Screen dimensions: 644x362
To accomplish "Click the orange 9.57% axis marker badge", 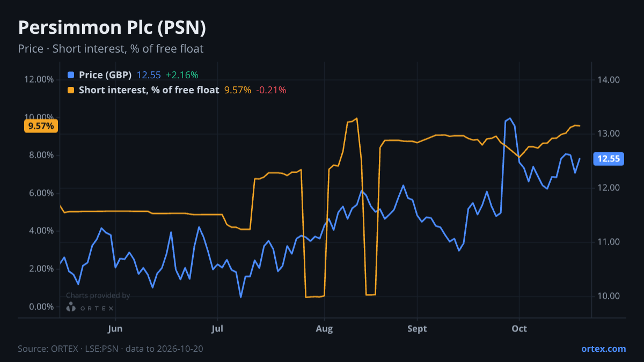I will click(x=41, y=126).
